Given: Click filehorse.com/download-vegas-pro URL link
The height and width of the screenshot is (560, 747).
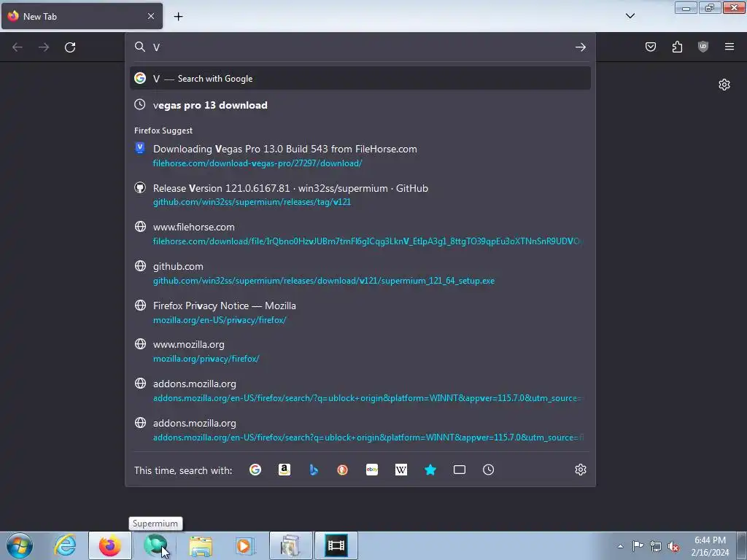Looking at the screenshot, I should coord(258,163).
